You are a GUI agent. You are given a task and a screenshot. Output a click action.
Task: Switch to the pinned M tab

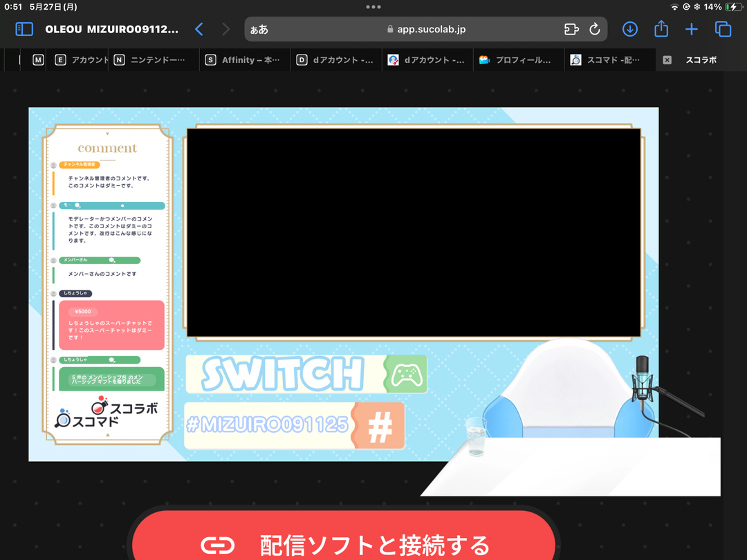[x=38, y=60]
